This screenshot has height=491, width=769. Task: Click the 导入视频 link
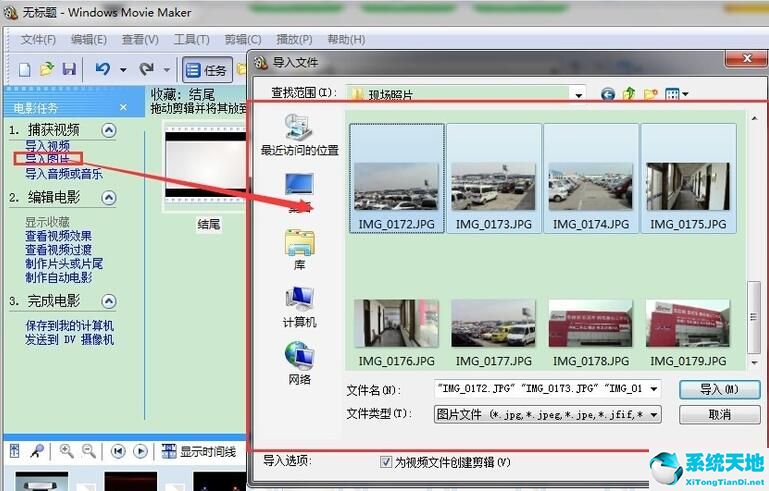(48, 145)
